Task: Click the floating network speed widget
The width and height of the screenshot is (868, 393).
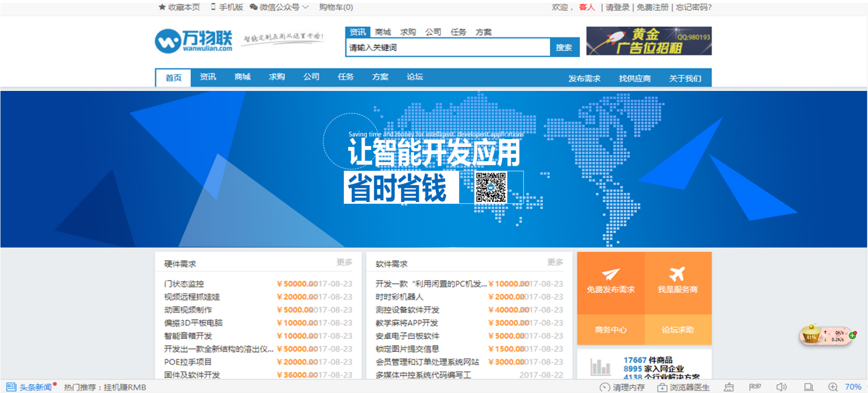Action: click(828, 335)
